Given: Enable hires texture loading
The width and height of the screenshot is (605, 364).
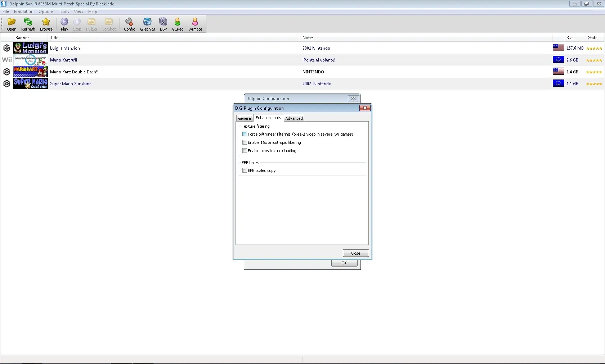Looking at the screenshot, I should click(x=245, y=151).
